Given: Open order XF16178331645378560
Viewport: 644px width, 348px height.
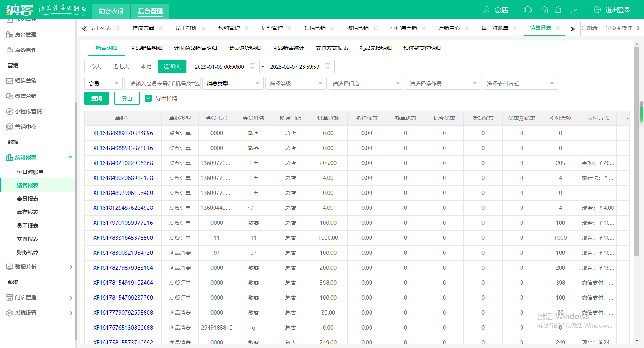Looking at the screenshot, I should [123, 238].
